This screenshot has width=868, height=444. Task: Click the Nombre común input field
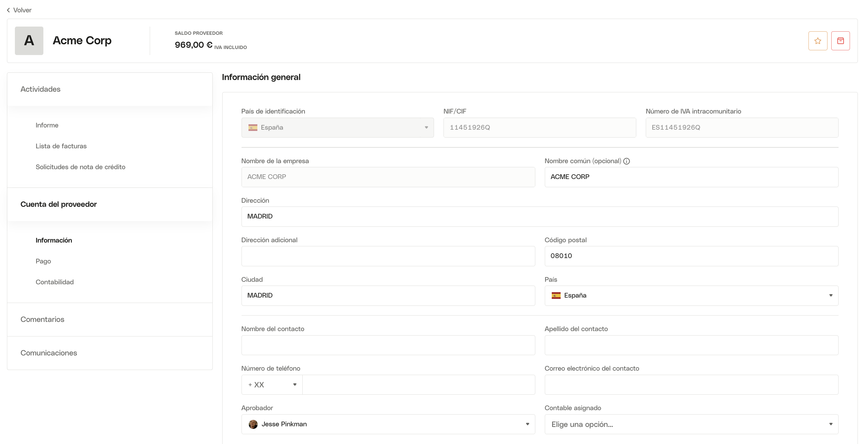point(691,177)
